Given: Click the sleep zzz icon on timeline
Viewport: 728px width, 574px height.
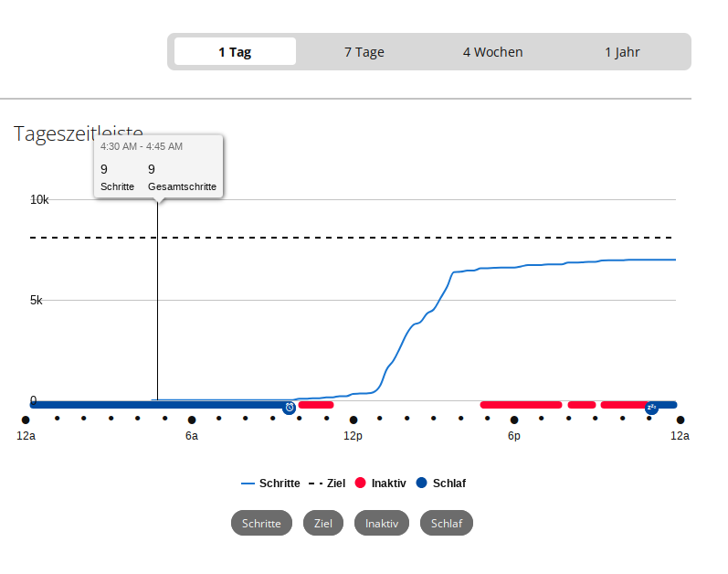Looking at the screenshot, I should point(651,408).
